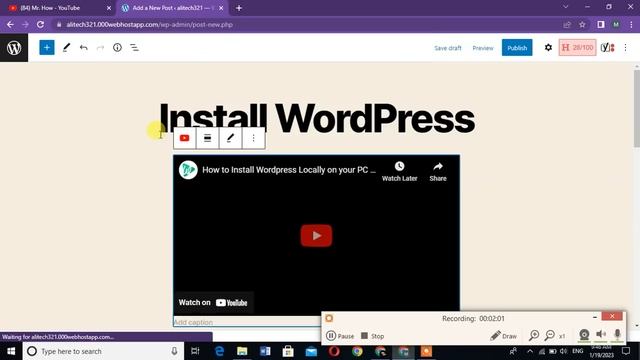
Task: Toggle the Settings gear sidebar
Action: point(548,48)
